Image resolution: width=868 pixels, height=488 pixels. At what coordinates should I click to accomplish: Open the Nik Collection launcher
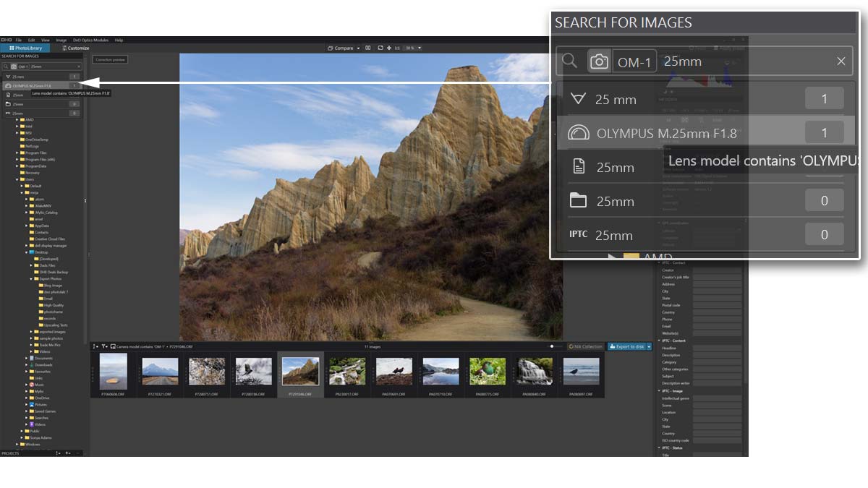click(584, 346)
